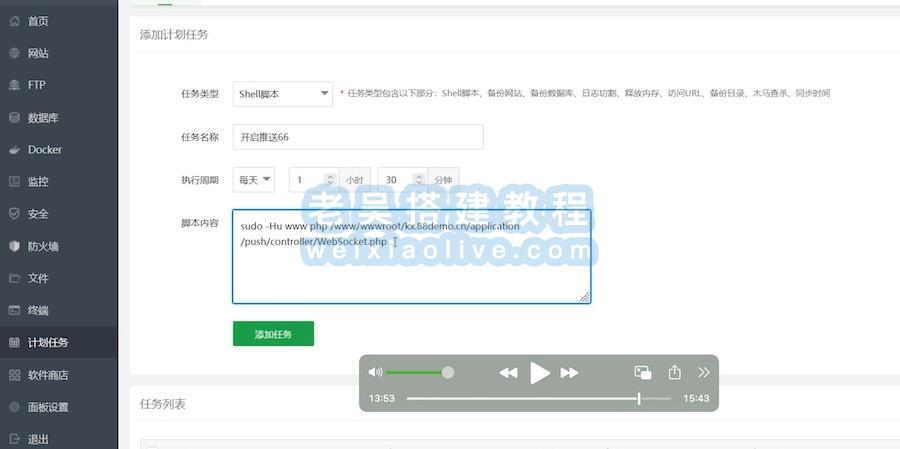Click the 添加计划任务 section heading
This screenshot has width=900, height=449.
tap(174, 34)
